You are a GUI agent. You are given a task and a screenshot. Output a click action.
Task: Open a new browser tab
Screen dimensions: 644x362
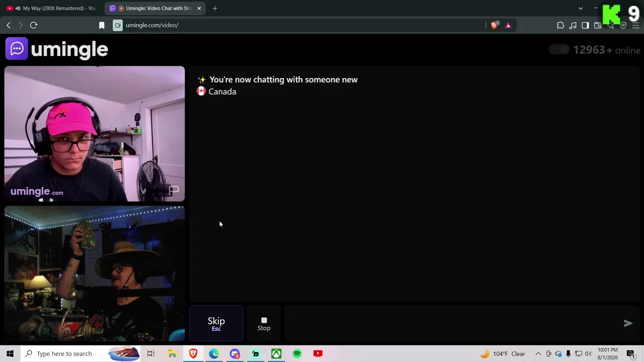pyautogui.click(x=215, y=8)
